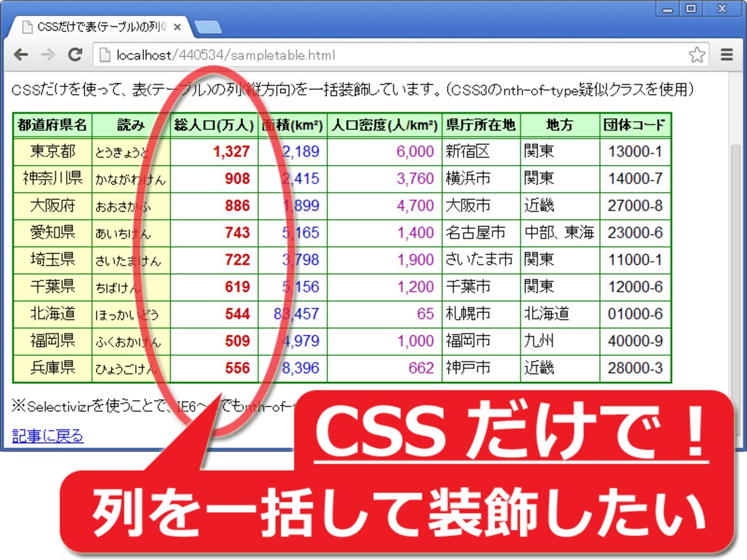Image resolution: width=747 pixels, height=560 pixels.
Task: Click the 北海道 prefecture name cell
Action: click(52, 314)
